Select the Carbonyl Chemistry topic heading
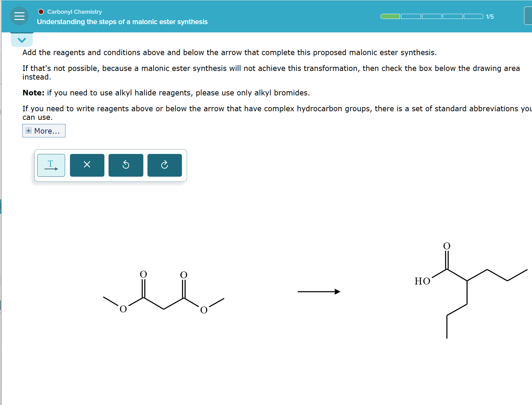532x405 pixels. 74,11
